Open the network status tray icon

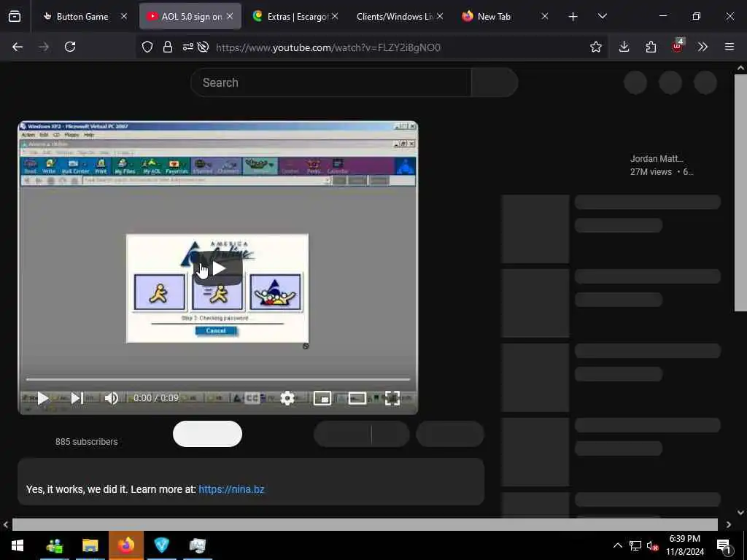635,545
